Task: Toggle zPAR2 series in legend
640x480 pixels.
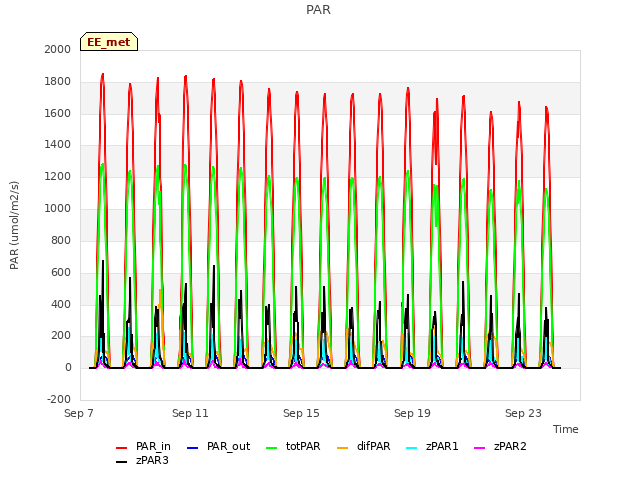Action: click(500, 447)
